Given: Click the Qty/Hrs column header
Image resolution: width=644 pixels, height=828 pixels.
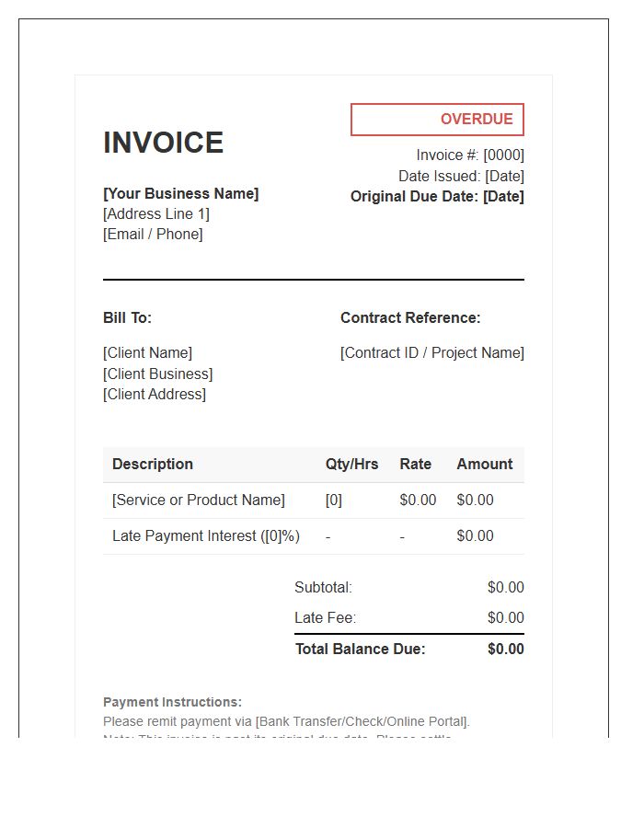Looking at the screenshot, I should (x=351, y=465).
